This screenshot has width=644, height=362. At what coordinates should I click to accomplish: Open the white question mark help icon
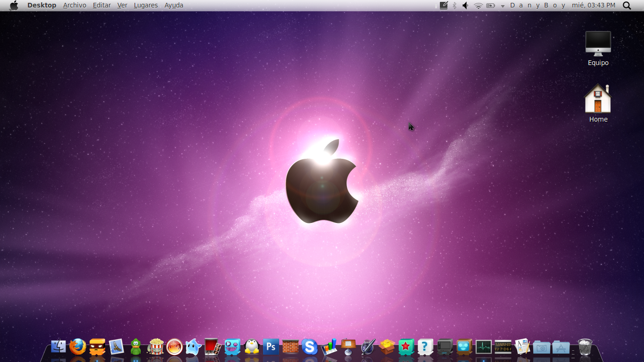tap(426, 347)
